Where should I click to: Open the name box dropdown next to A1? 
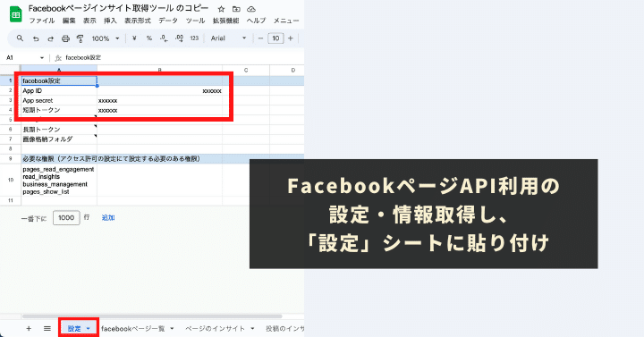point(42,58)
